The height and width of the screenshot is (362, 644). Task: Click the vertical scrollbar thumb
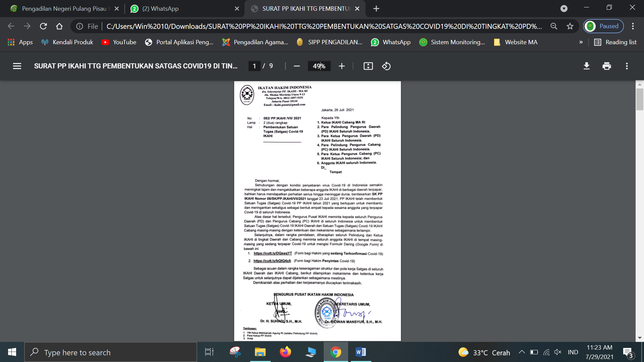(640, 99)
